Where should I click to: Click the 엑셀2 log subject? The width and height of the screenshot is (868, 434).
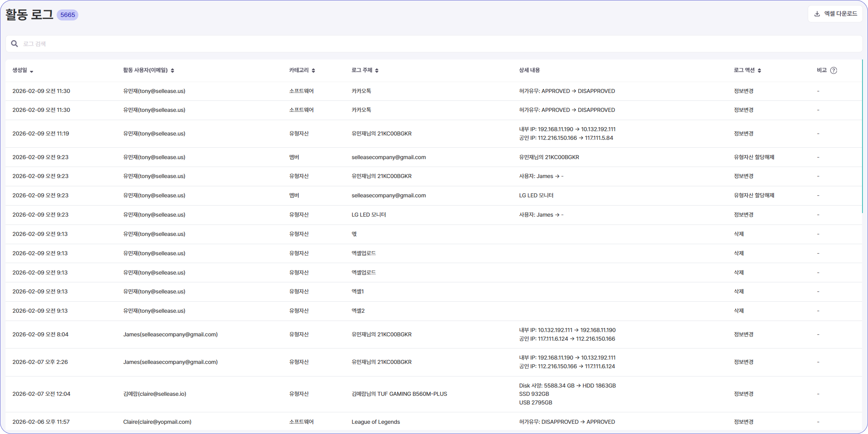point(358,311)
